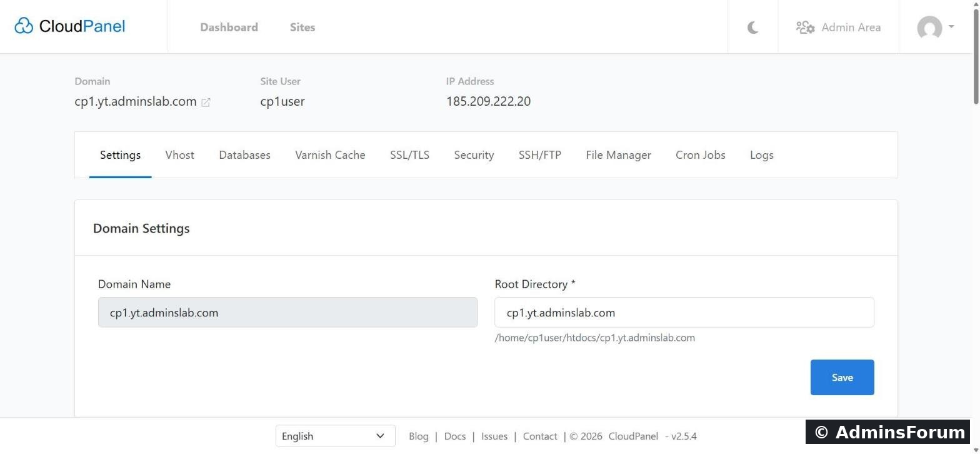Viewport: 980px width, 454px height.
Task: Expand the English language dropdown
Action: [335, 436]
